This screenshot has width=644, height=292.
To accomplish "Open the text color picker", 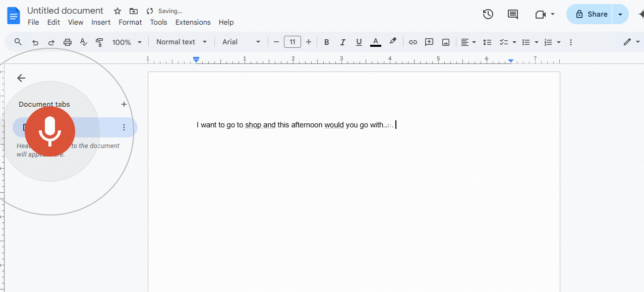I will pyautogui.click(x=375, y=42).
